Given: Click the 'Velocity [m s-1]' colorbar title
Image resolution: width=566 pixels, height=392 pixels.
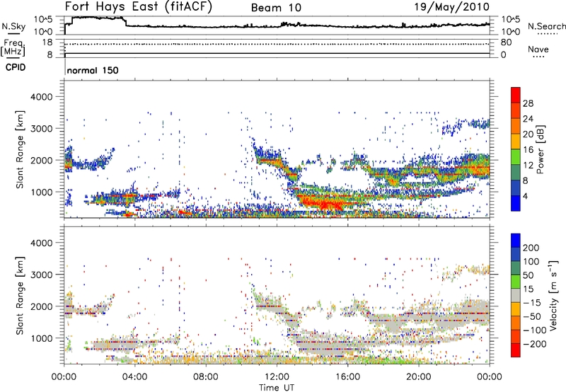Looking at the screenshot, I should 553,295.
